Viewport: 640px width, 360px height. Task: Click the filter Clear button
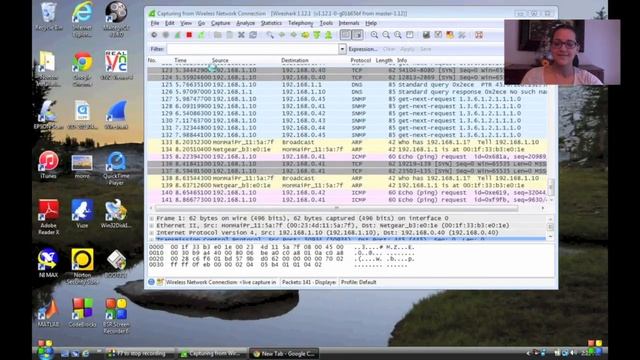click(389, 49)
